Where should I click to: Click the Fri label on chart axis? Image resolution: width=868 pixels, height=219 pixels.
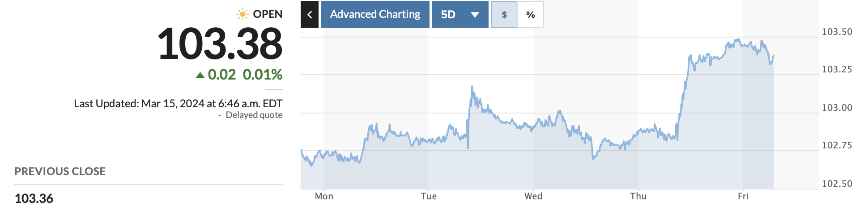coord(743,196)
